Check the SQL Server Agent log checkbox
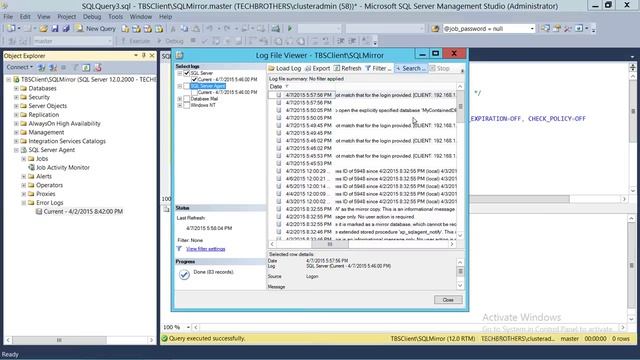 tap(187, 86)
